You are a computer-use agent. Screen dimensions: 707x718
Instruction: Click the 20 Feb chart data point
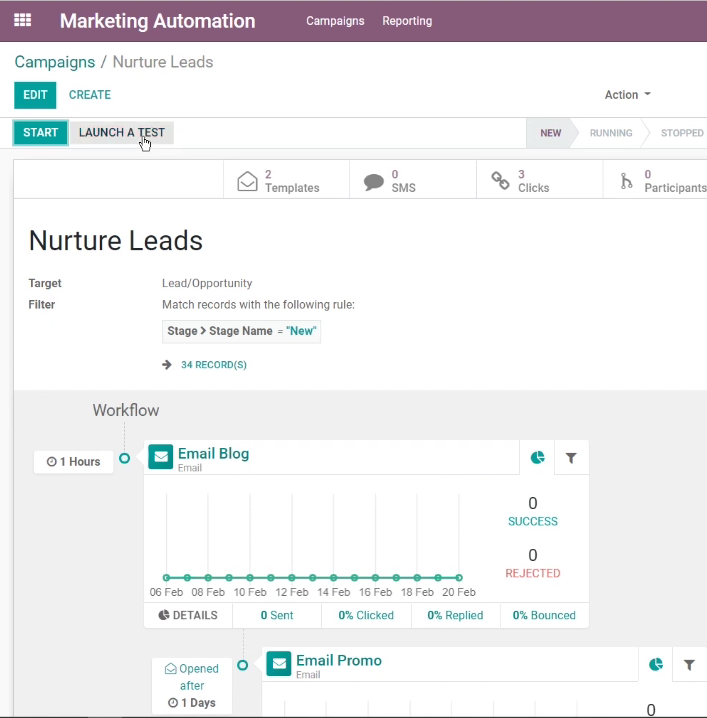pos(459,578)
